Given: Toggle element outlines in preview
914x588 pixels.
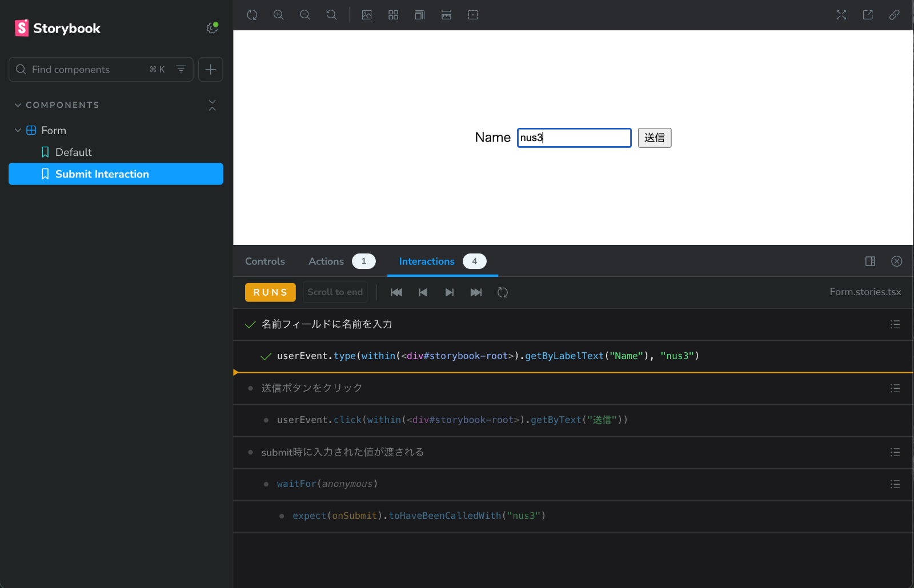Looking at the screenshot, I should pos(473,15).
